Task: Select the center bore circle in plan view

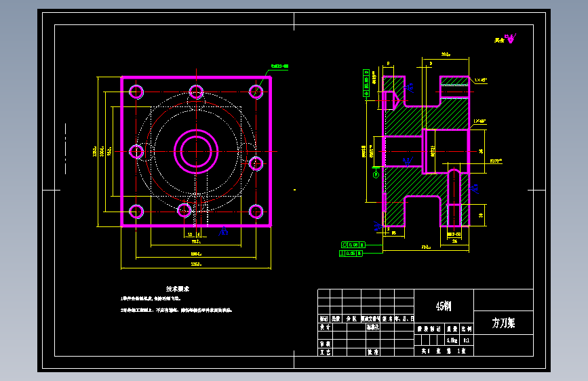Action: (196, 151)
